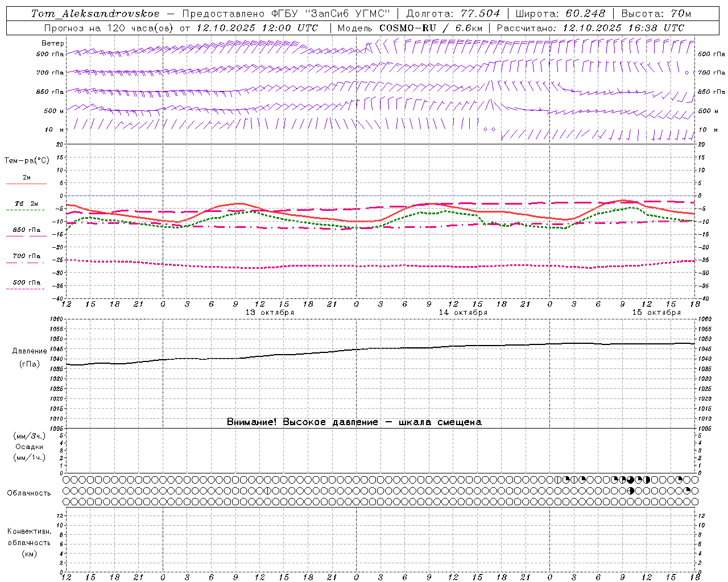Click the 'Модель COSMO-RU / 6.6км' label
Screen dimensions: 728x582
coord(410,28)
